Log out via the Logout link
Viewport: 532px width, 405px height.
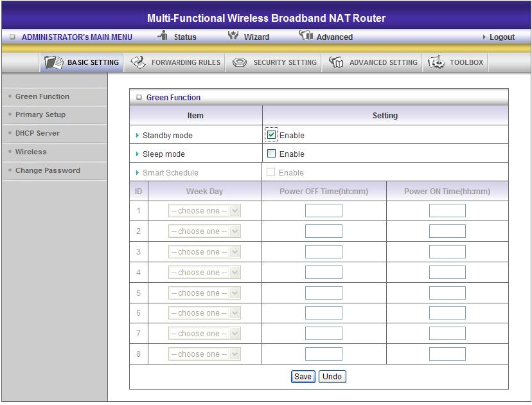point(502,37)
